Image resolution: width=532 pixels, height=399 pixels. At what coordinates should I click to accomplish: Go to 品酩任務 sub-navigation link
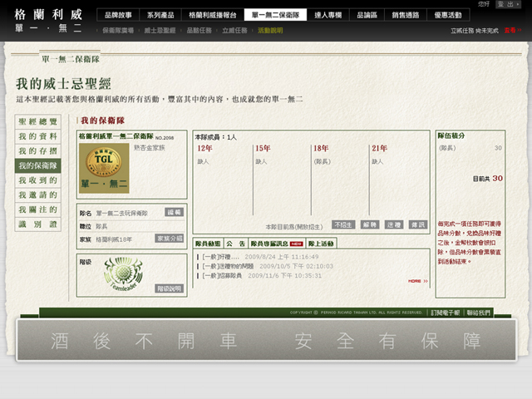[x=199, y=31]
